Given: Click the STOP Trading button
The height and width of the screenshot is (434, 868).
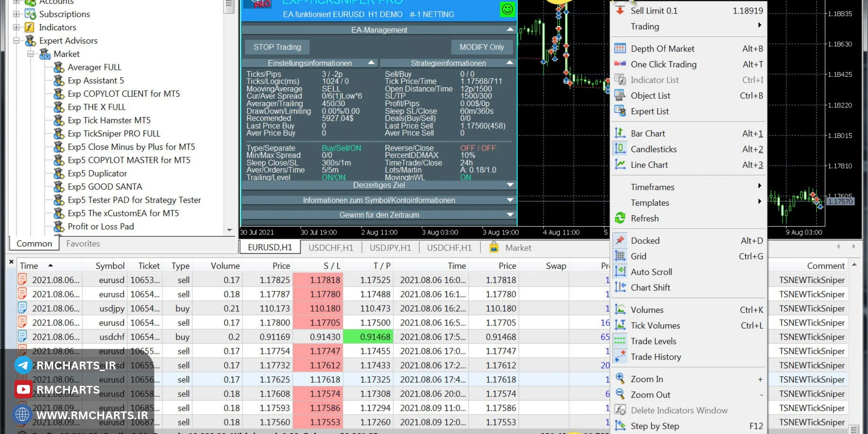Looking at the screenshot, I should click(x=277, y=47).
